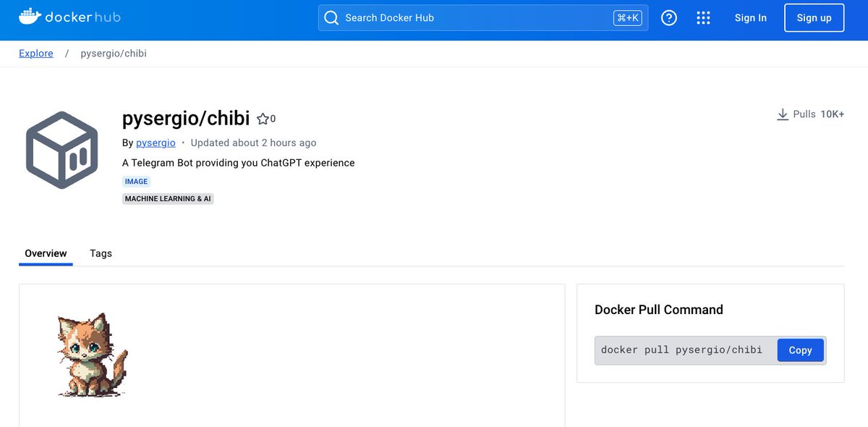
Task: Click the search magnifier icon
Action: (x=331, y=17)
